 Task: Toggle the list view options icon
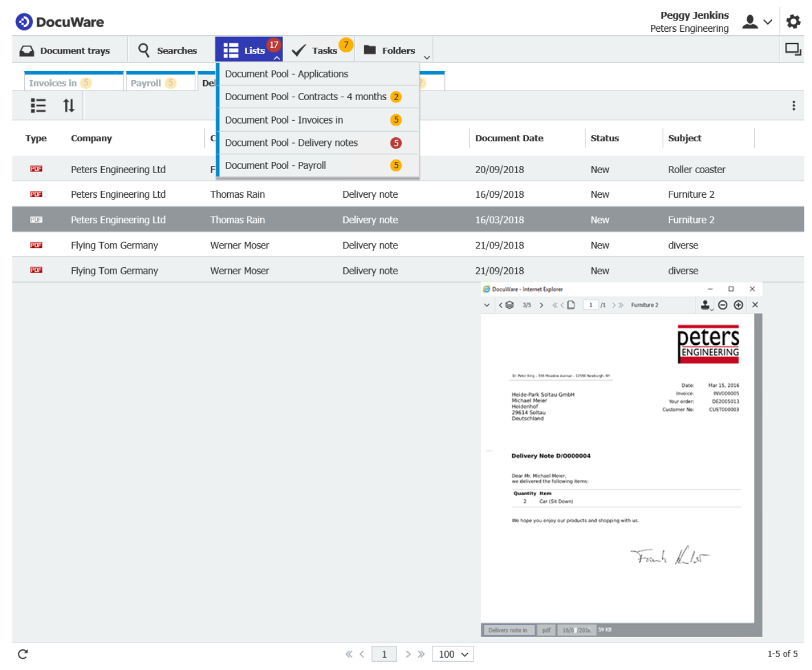[x=38, y=105]
